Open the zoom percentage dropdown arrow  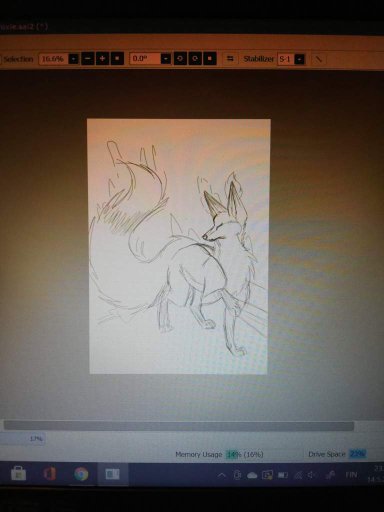pyautogui.click(x=73, y=59)
